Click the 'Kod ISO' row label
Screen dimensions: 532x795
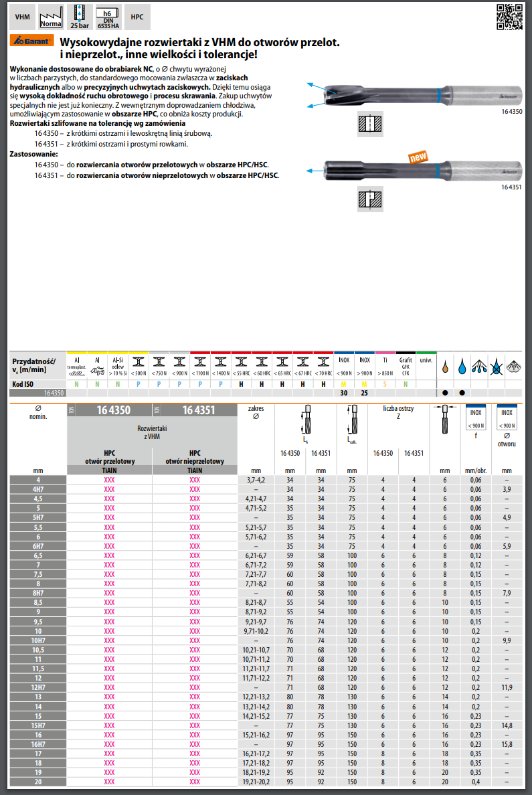[23, 384]
